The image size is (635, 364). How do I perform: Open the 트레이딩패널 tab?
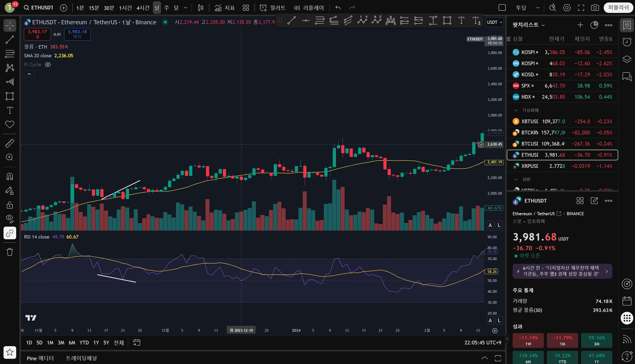tap(81, 358)
